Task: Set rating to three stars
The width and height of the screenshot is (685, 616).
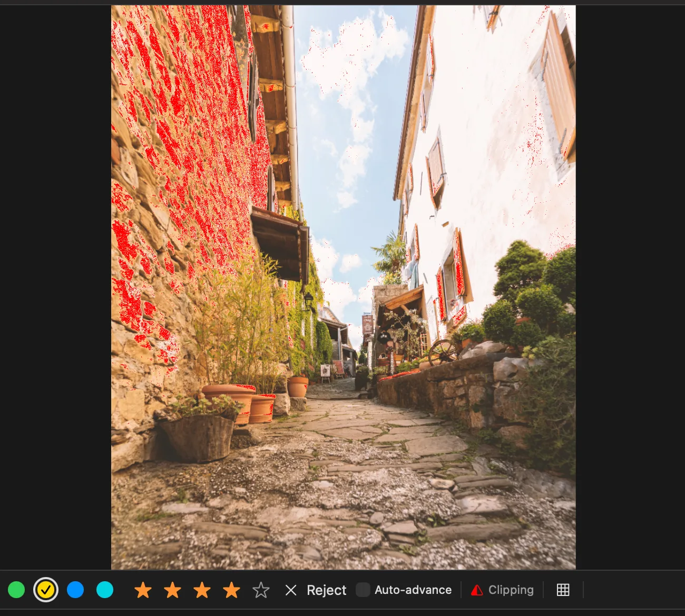Action: tap(202, 590)
